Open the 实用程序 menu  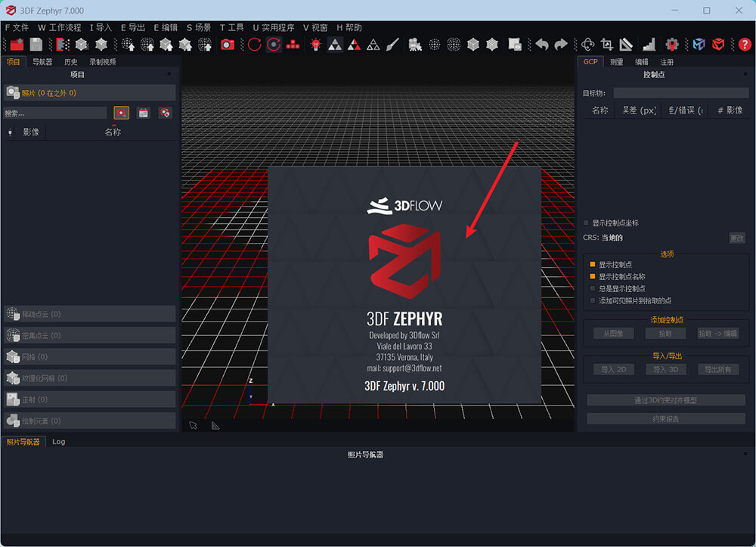click(274, 27)
